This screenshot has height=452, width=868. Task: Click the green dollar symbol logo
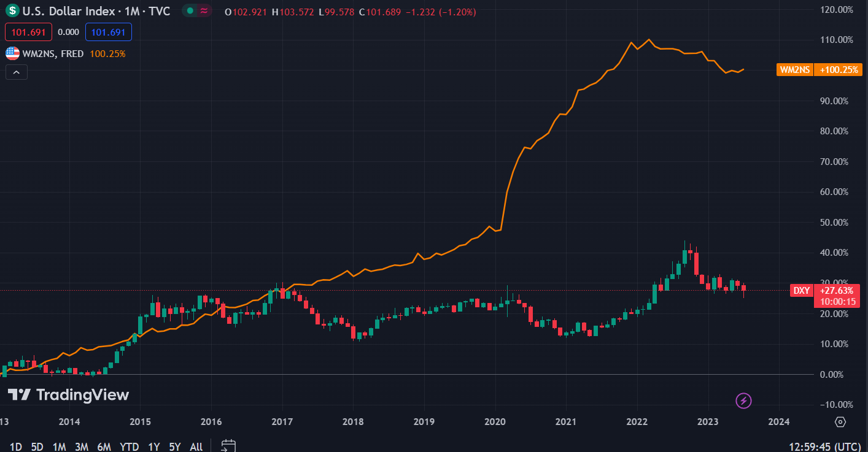click(x=12, y=12)
